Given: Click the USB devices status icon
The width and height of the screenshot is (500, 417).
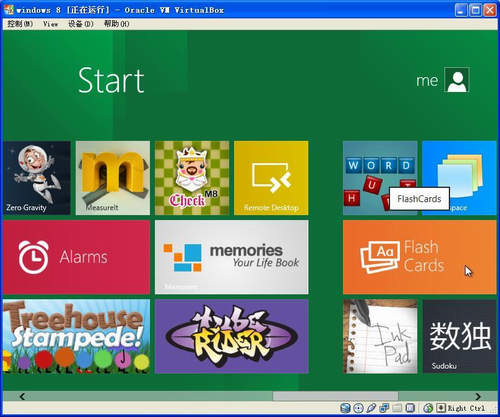Looking at the screenshot, I should coord(371,408).
